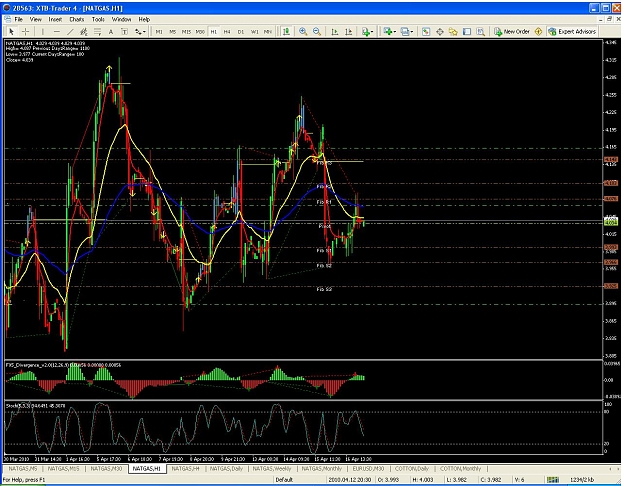Open the Help menu
Image resolution: width=625 pixels, height=486 pixels.
(144, 19)
